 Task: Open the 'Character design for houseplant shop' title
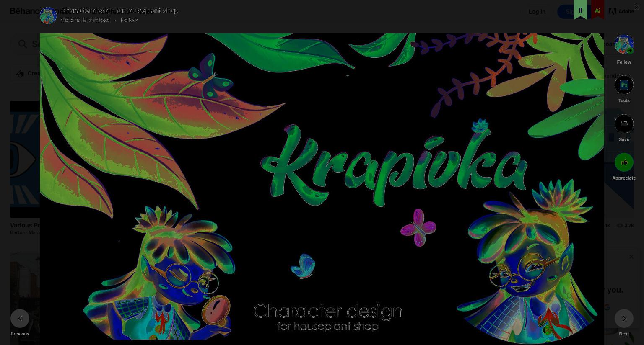[119, 10]
